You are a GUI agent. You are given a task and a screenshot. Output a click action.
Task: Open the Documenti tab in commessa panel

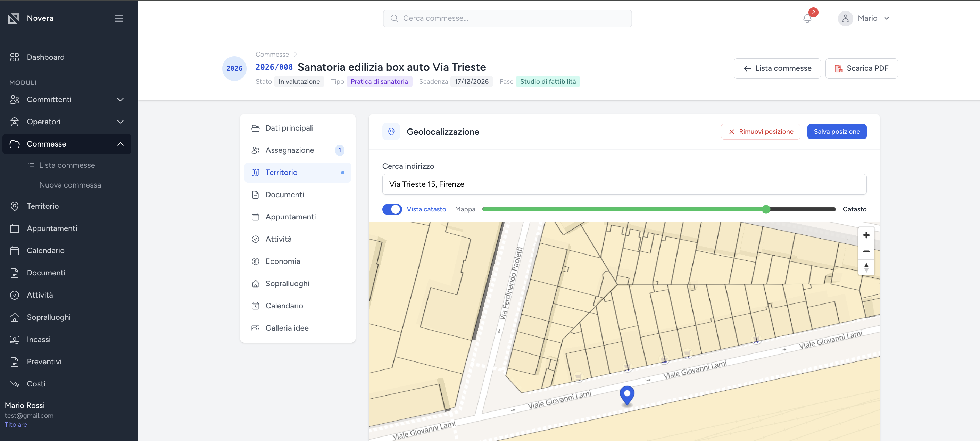pyautogui.click(x=298, y=195)
